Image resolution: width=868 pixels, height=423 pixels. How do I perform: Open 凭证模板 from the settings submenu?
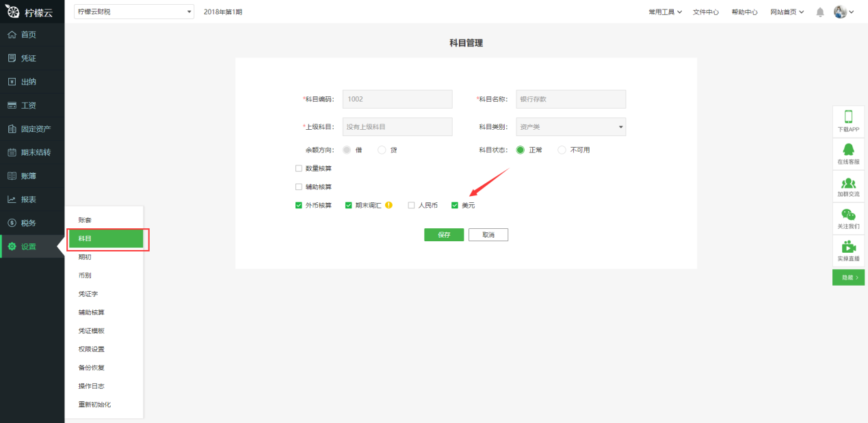(x=91, y=331)
